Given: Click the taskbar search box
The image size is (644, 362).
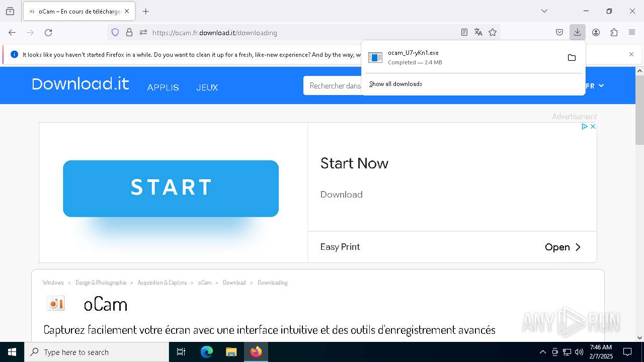Looking at the screenshot, I should (97, 352).
